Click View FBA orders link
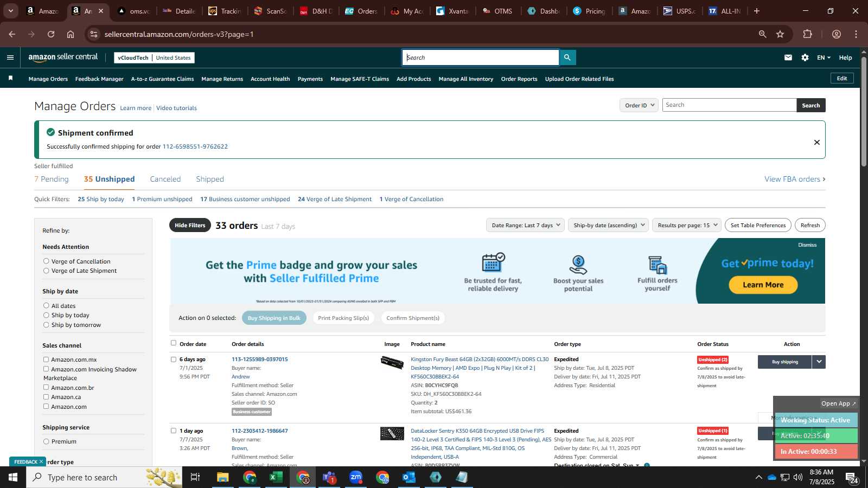 (795, 179)
